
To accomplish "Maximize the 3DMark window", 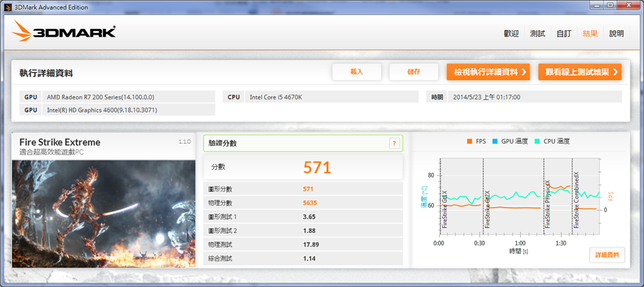I will [x=610, y=4].
